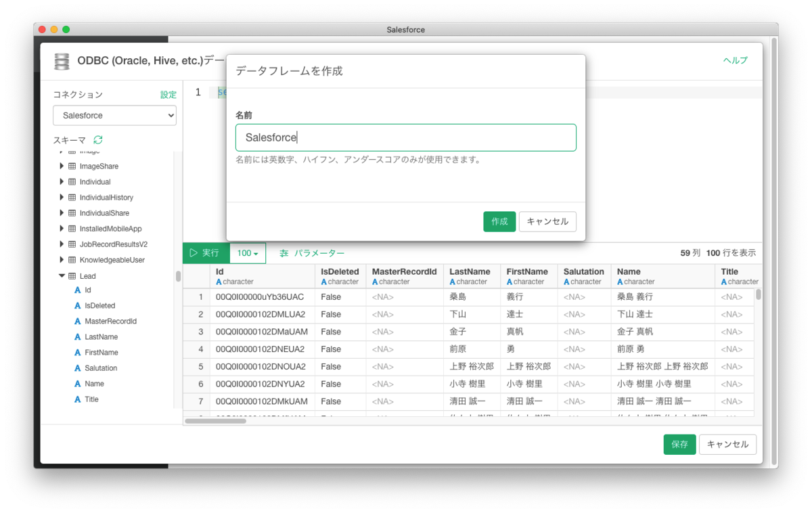812x513 pixels.
Task: Click the character type icon beside Name in schema tree
Action: point(78,384)
